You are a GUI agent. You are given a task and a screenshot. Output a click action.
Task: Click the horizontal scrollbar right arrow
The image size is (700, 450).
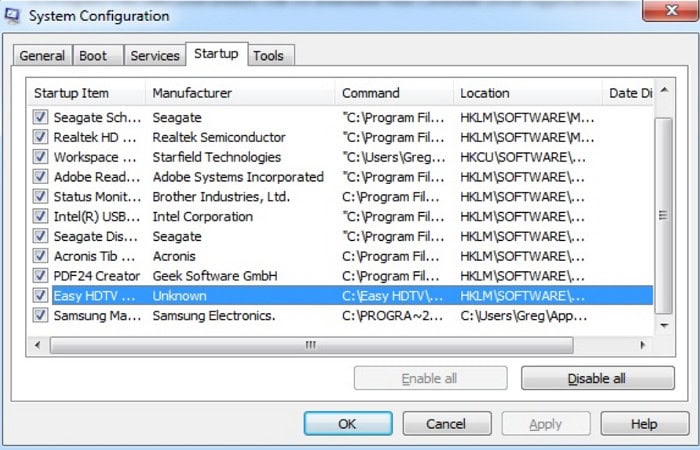click(643, 345)
